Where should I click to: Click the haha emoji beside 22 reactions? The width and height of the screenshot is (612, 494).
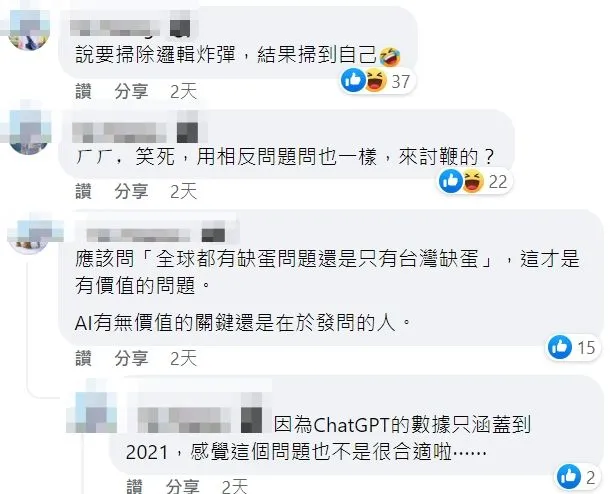(473, 181)
